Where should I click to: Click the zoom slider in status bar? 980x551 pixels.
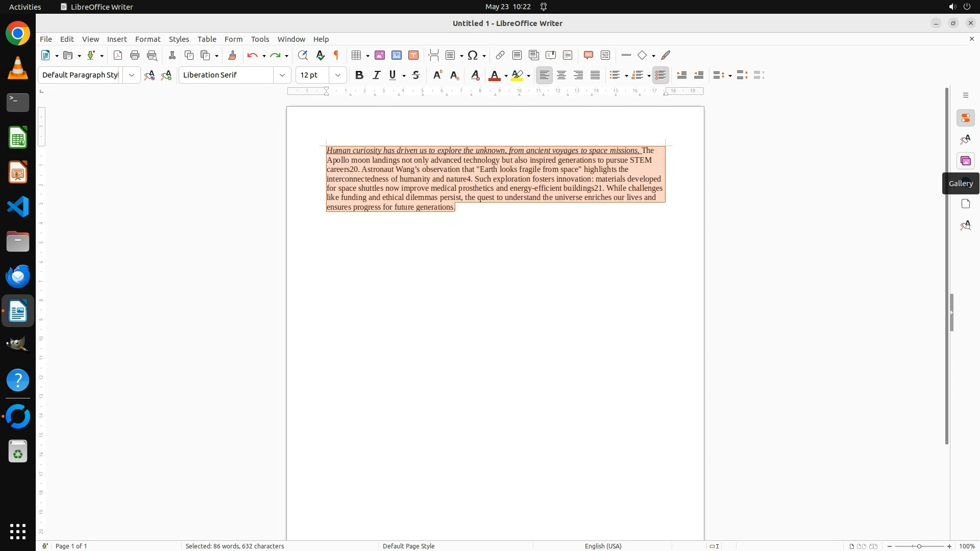[919, 546]
